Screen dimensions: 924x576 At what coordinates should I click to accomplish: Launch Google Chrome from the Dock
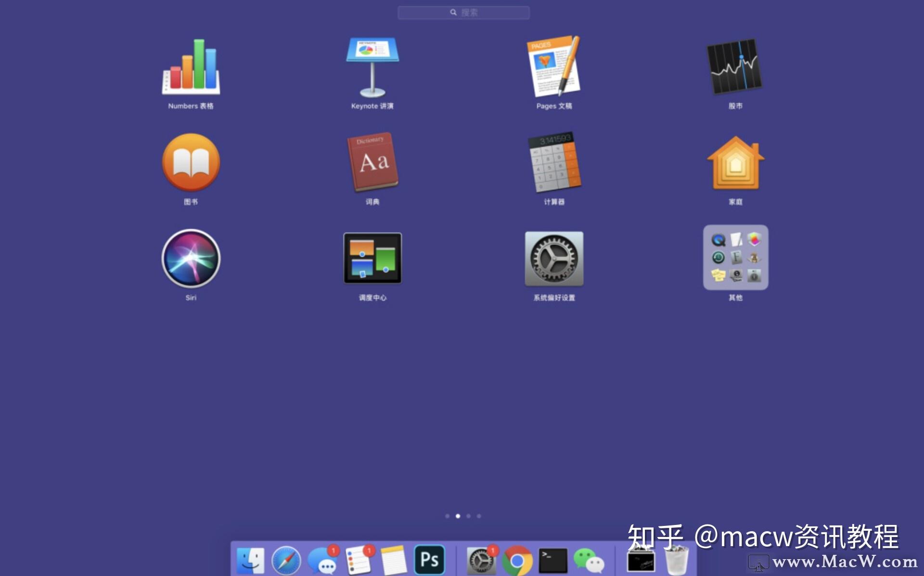517,561
